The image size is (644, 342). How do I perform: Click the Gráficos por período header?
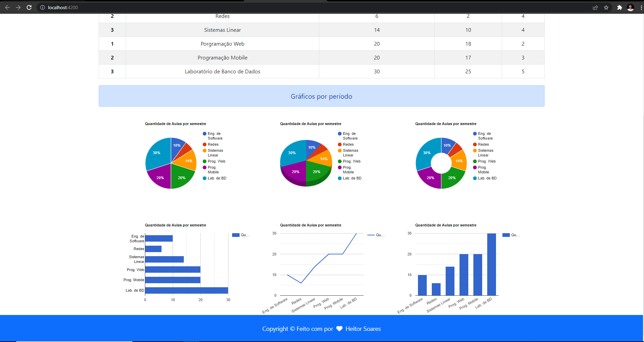(321, 96)
